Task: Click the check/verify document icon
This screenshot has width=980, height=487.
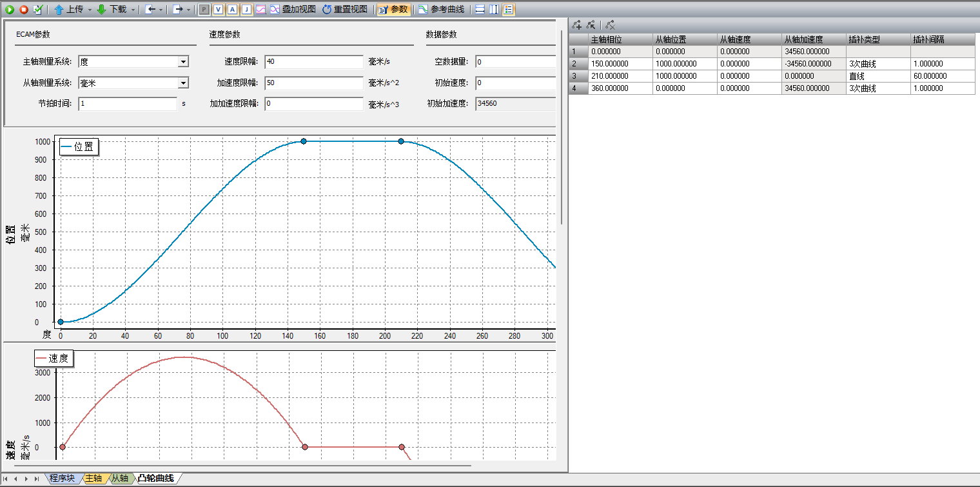Action: pyautogui.click(x=37, y=10)
